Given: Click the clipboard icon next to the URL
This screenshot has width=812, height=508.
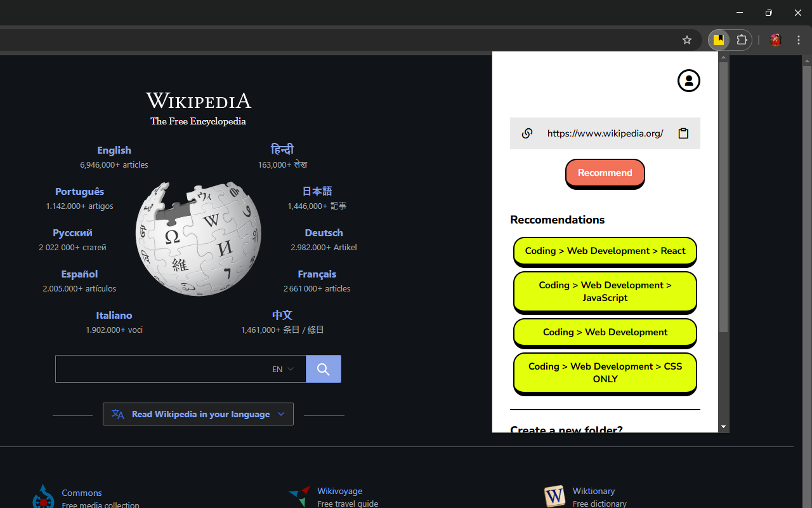Looking at the screenshot, I should [x=683, y=133].
